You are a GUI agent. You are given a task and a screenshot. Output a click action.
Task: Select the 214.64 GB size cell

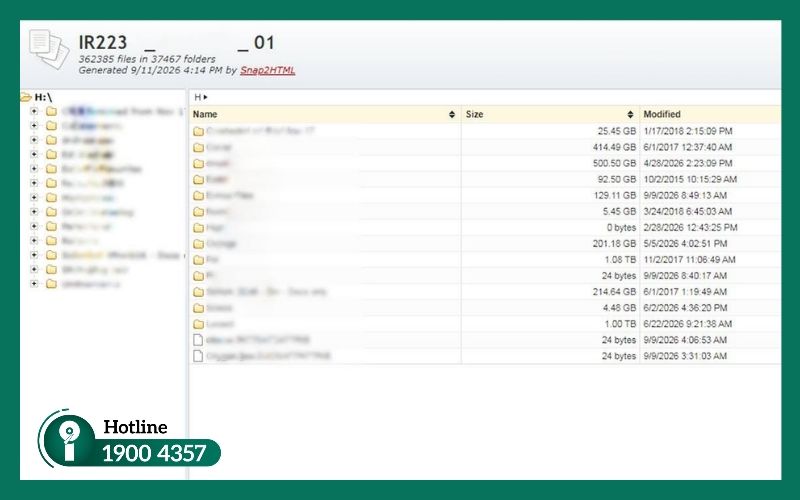pyautogui.click(x=614, y=292)
